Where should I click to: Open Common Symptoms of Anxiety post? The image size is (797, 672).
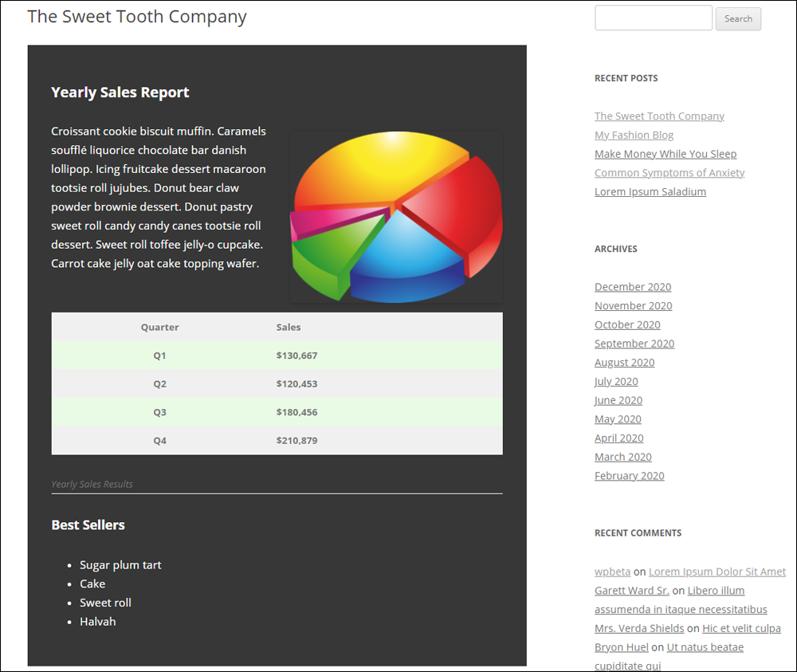coord(669,172)
